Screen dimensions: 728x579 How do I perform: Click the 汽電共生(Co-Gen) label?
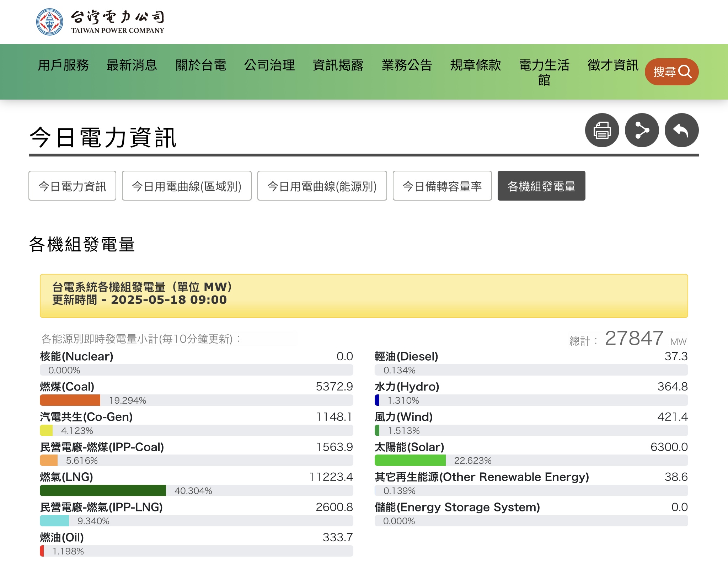click(x=86, y=416)
